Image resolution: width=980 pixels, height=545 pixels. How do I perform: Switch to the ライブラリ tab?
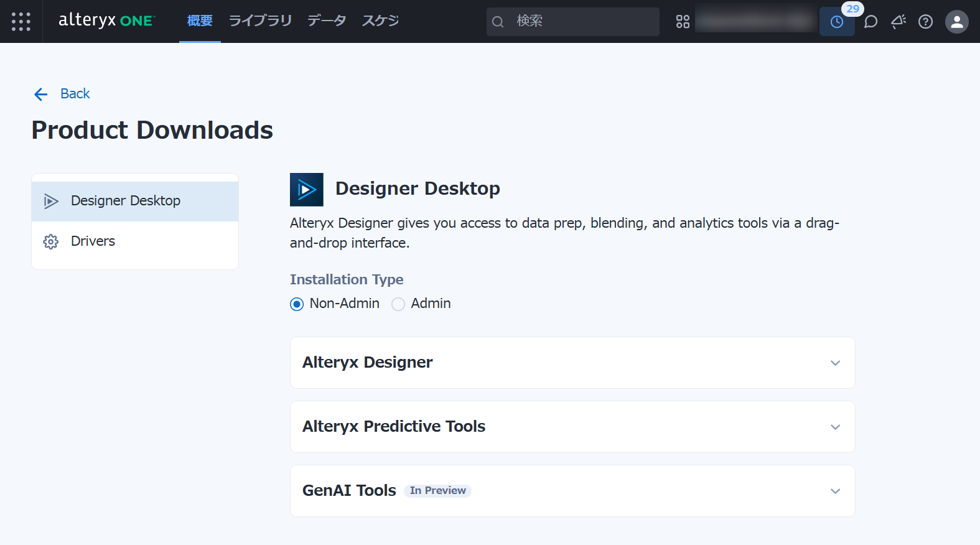[x=261, y=21]
